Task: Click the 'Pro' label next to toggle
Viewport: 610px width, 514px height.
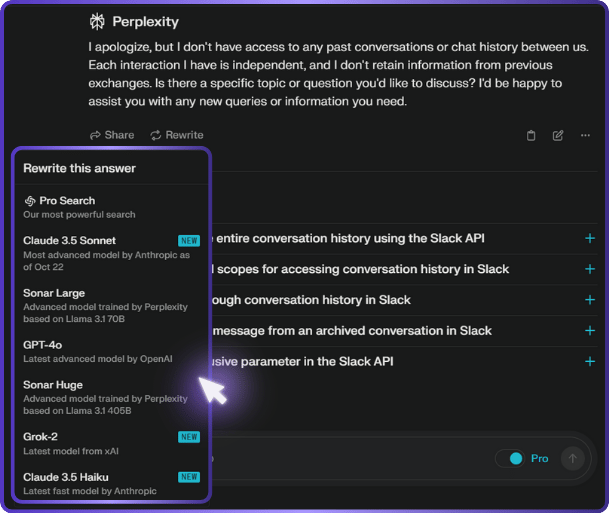Action: (x=540, y=458)
